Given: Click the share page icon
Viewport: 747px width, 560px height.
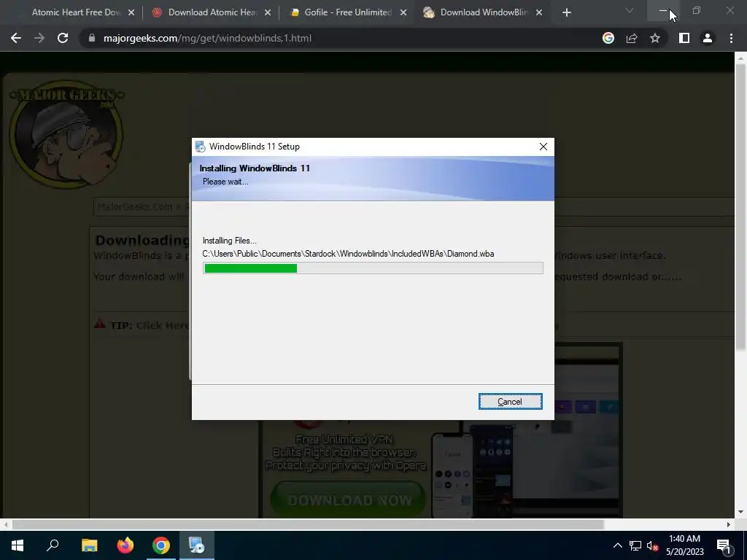Looking at the screenshot, I should pos(632,38).
